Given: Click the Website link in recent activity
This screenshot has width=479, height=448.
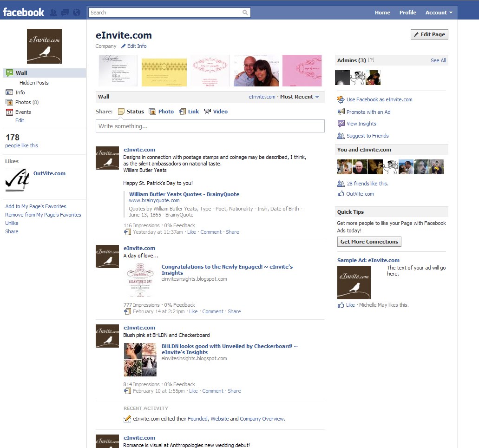Looking at the screenshot, I should (220, 419).
